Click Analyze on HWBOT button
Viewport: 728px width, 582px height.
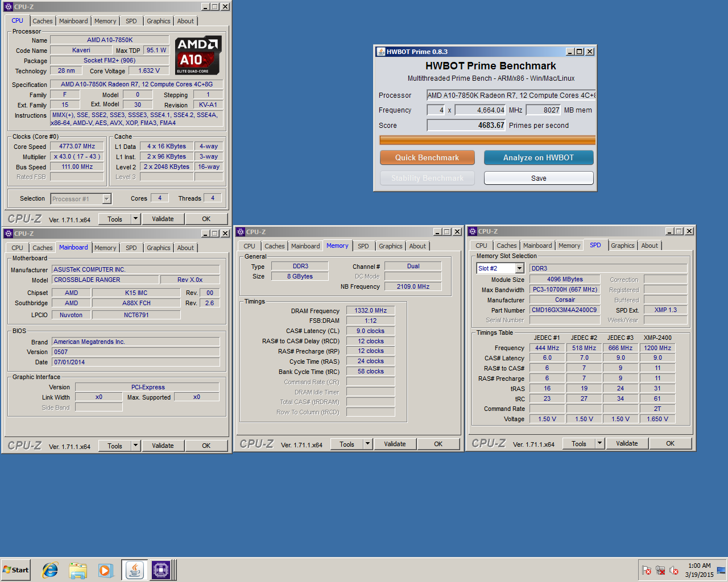coord(539,157)
